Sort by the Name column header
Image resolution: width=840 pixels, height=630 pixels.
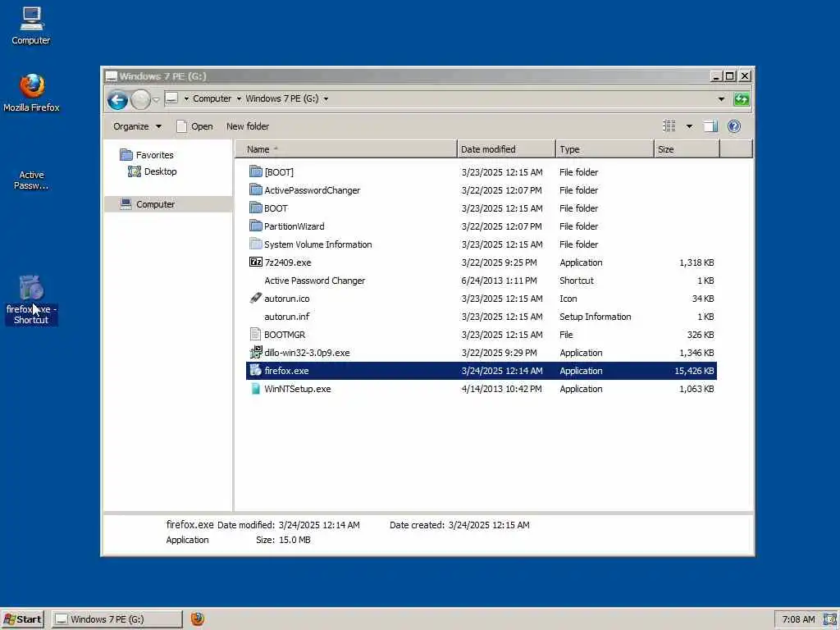point(345,149)
